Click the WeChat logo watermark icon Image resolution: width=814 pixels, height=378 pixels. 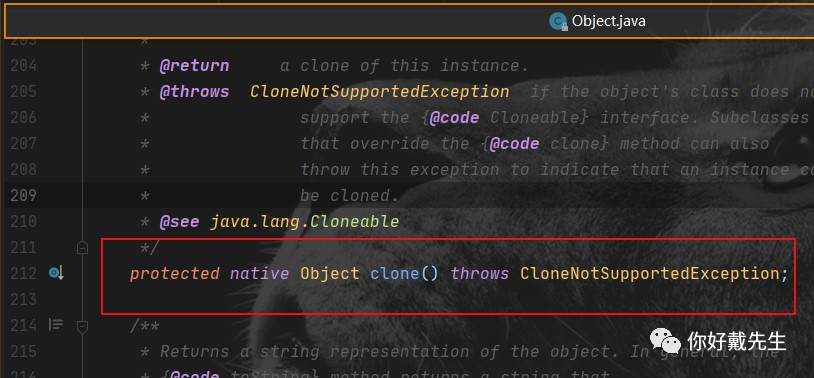pos(666,341)
